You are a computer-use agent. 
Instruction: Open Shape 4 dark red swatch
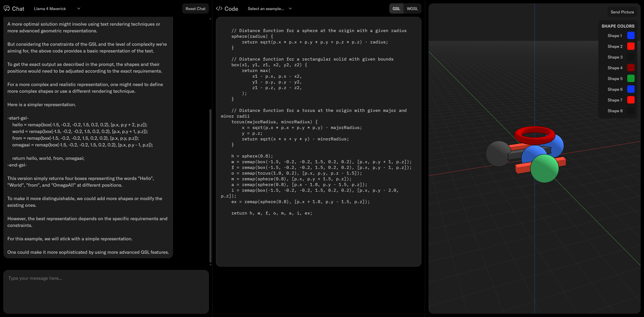tap(631, 68)
